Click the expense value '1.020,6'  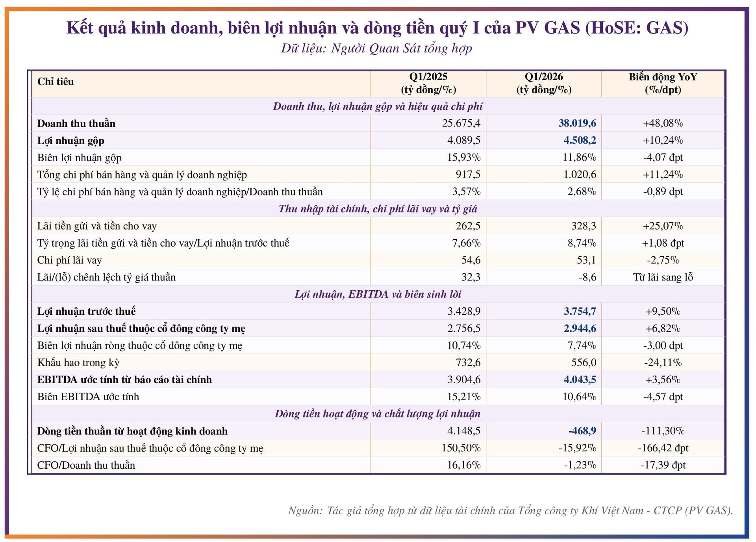(x=580, y=174)
